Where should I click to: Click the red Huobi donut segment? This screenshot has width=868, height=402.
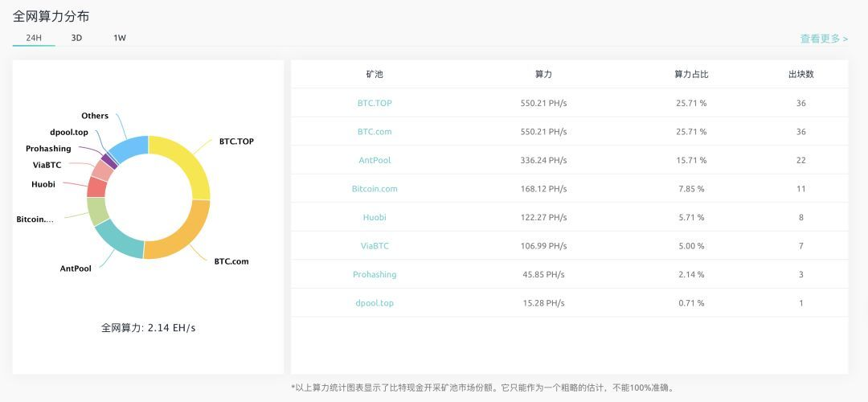coord(96,187)
